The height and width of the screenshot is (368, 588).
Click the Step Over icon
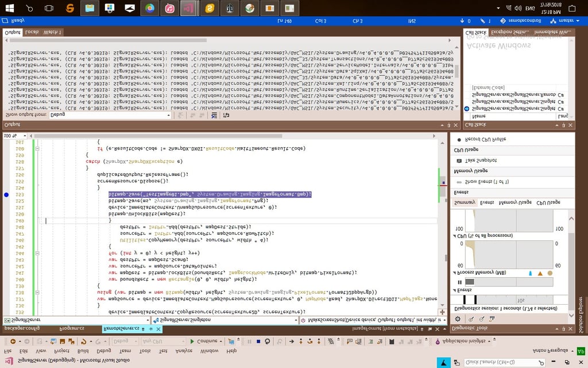[310, 342]
